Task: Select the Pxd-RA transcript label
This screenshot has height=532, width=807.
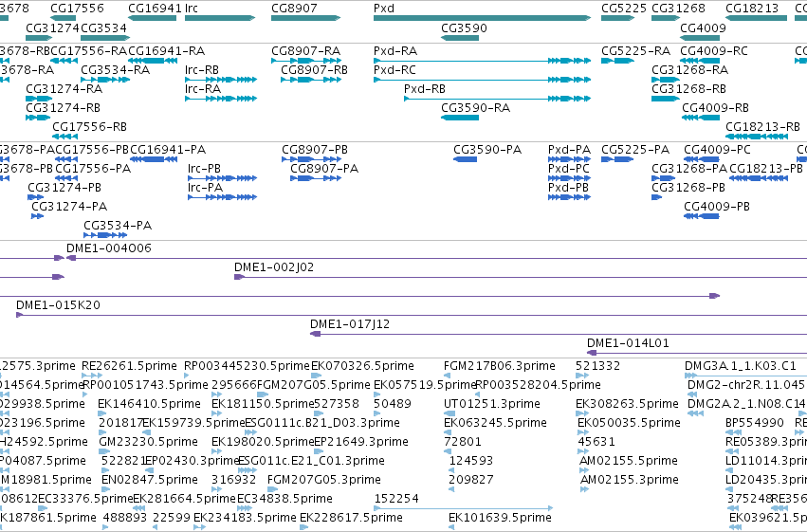Action: 395,51
